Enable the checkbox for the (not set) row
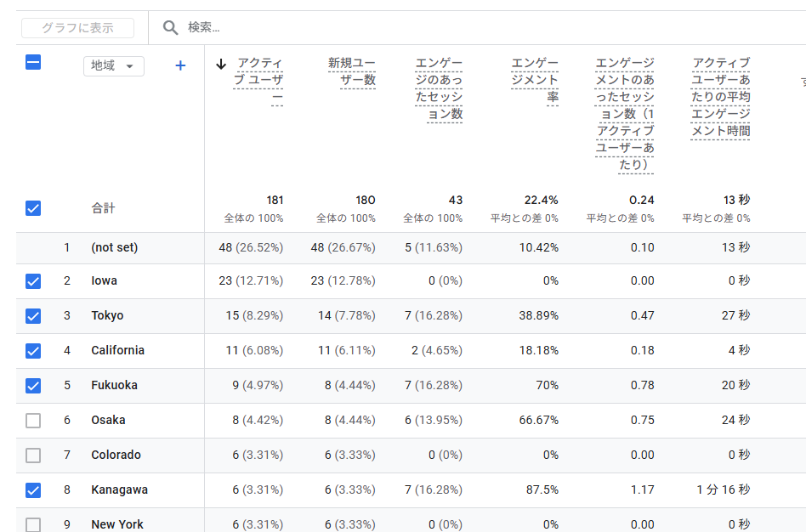The width and height of the screenshot is (806, 532). point(32,246)
